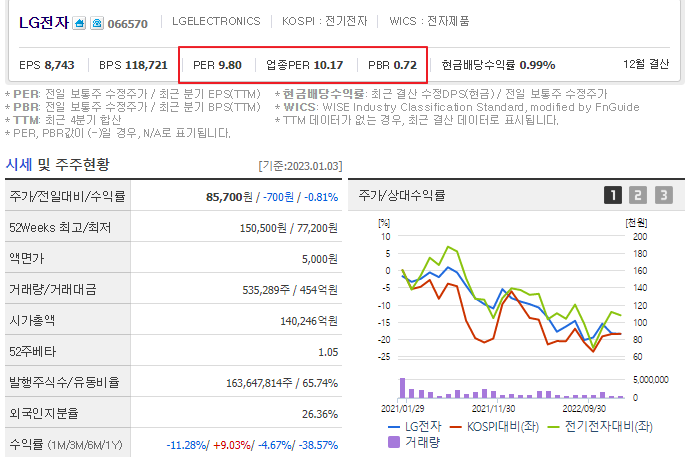Image resolution: width=689 pixels, height=457 pixels.
Task: Click the 거래량/거래대금 row label
Action: coord(53,289)
